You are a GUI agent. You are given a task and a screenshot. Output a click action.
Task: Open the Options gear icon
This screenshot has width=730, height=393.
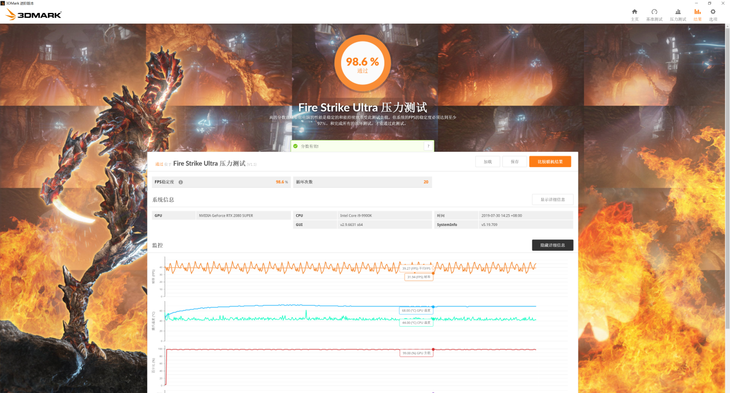713,12
